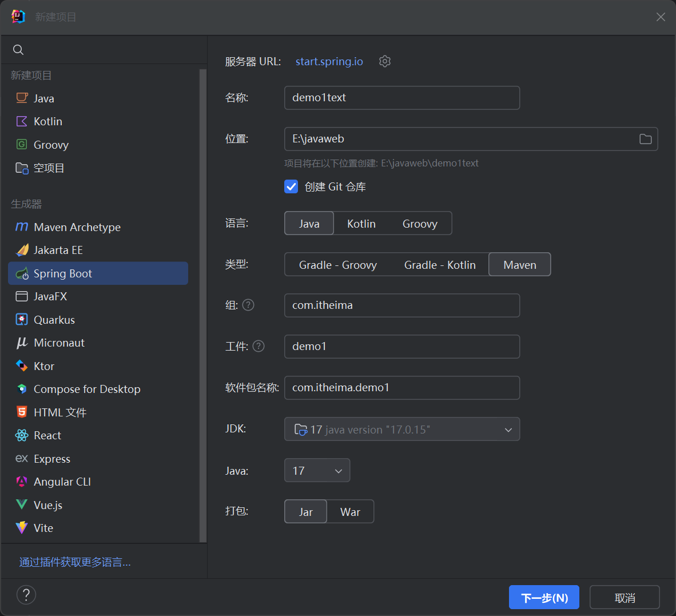Image resolution: width=676 pixels, height=616 pixels.
Task: Click the Ktor diamond icon
Action: tap(22, 366)
